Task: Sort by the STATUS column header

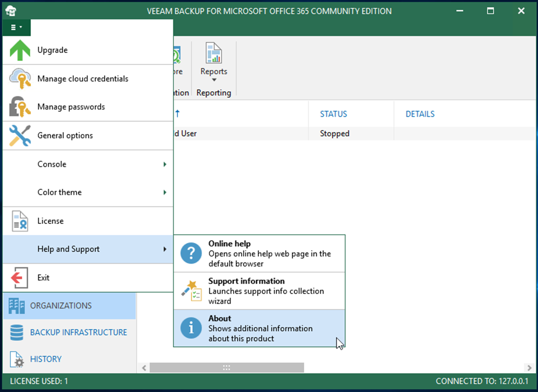Action: point(334,114)
